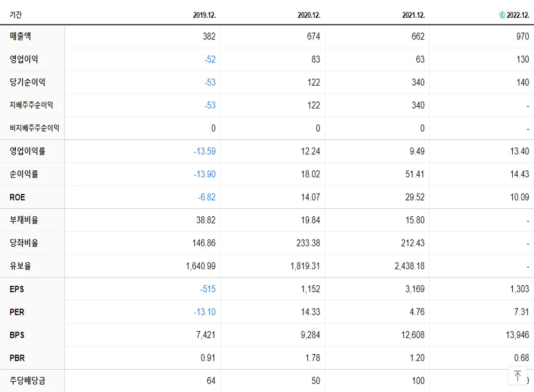Screen dimensions: 534x392
Task: Click the 유보율 row label
Action: 21,266
